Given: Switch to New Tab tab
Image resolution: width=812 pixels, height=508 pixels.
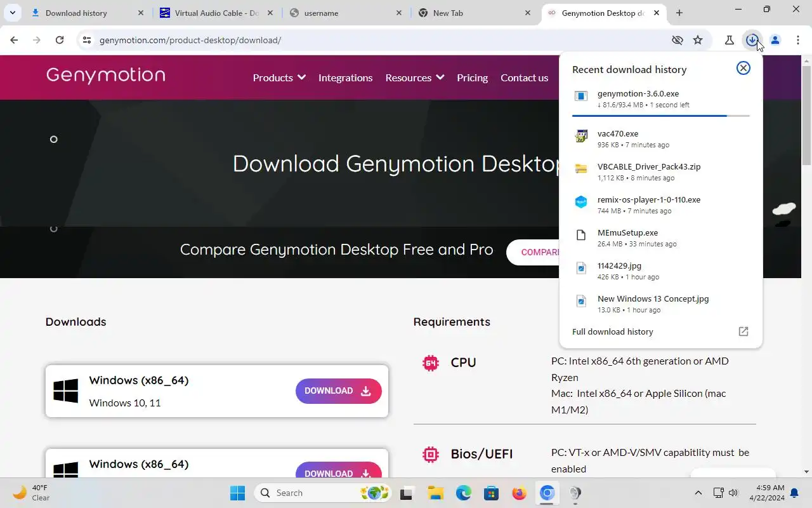Looking at the screenshot, I should (475, 13).
